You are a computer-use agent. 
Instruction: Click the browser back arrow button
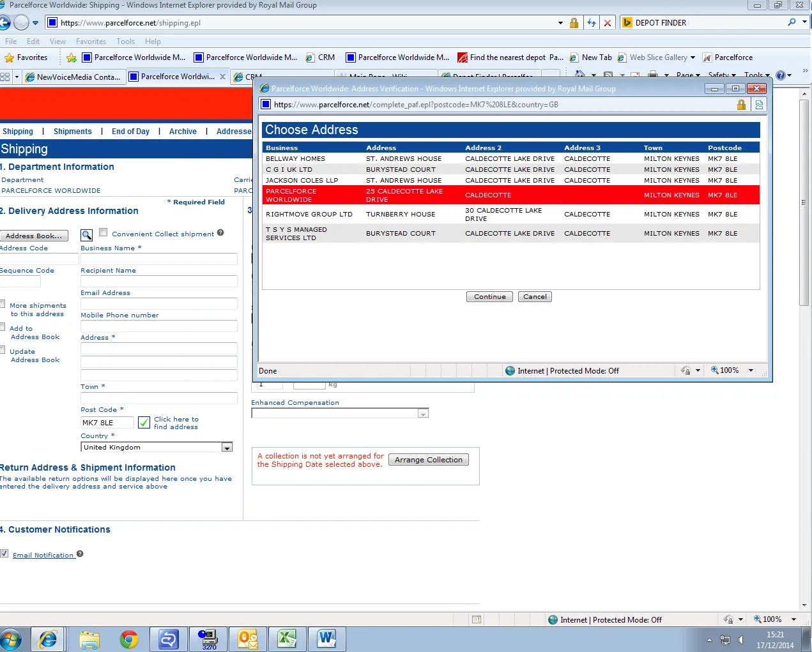click(4, 23)
